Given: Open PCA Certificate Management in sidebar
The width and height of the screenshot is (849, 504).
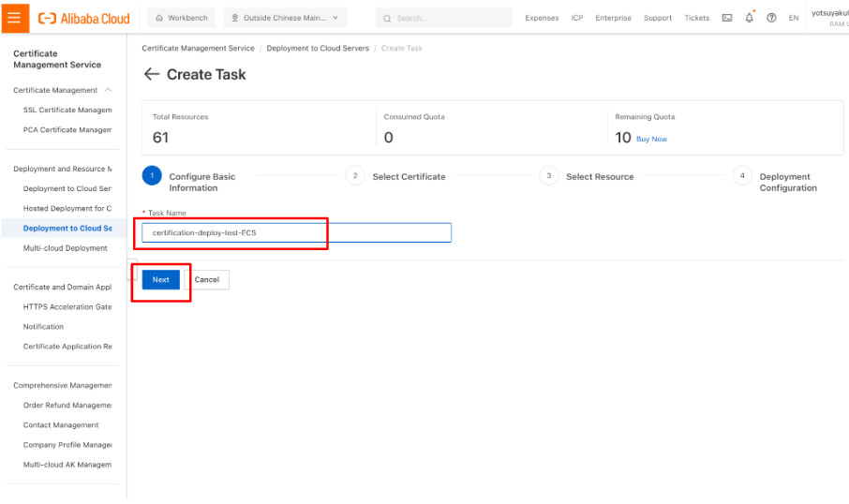Looking at the screenshot, I should click(67, 130).
